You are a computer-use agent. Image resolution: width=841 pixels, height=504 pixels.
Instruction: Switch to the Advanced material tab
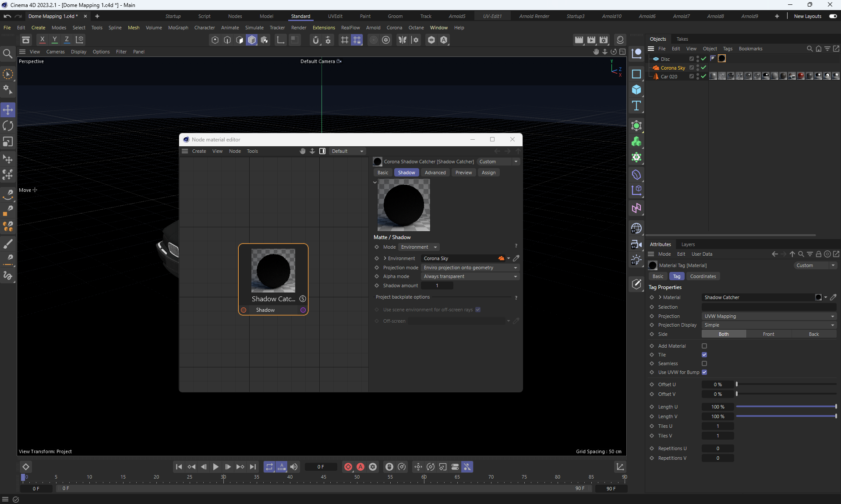[435, 173]
